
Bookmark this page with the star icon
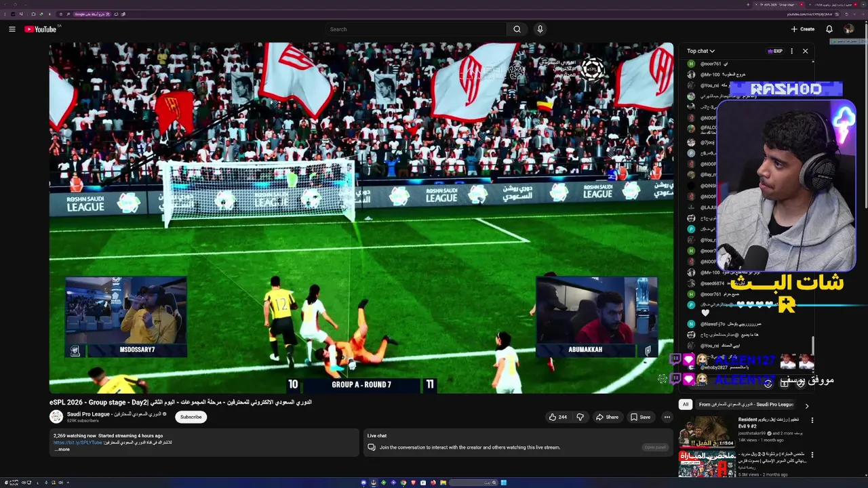coord(61,14)
